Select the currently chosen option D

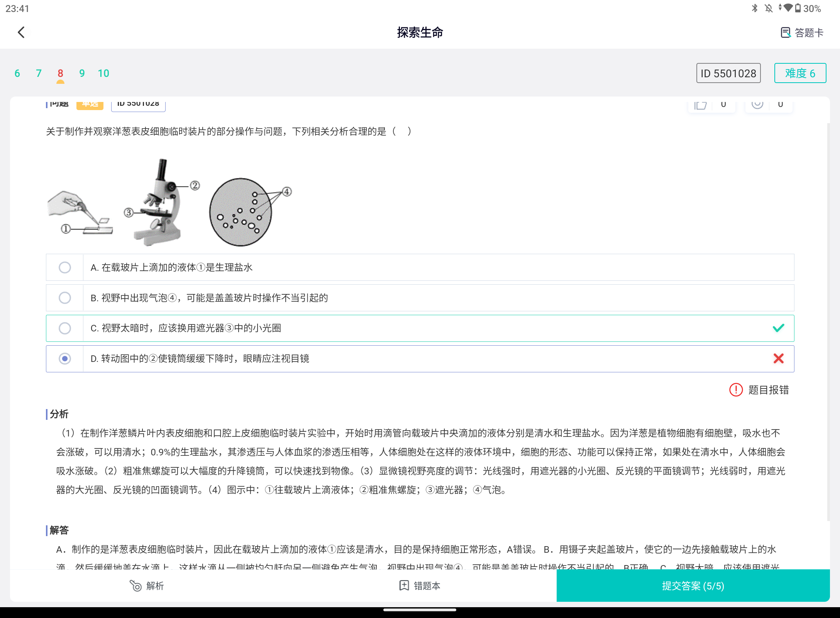point(65,358)
